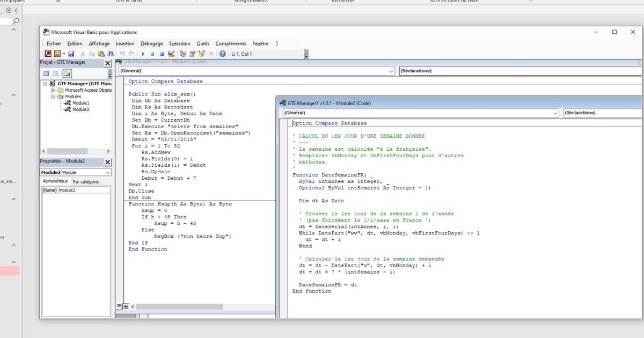The image size is (644, 338).
Task: Toggle folders view in Project panel
Action: 67,73
